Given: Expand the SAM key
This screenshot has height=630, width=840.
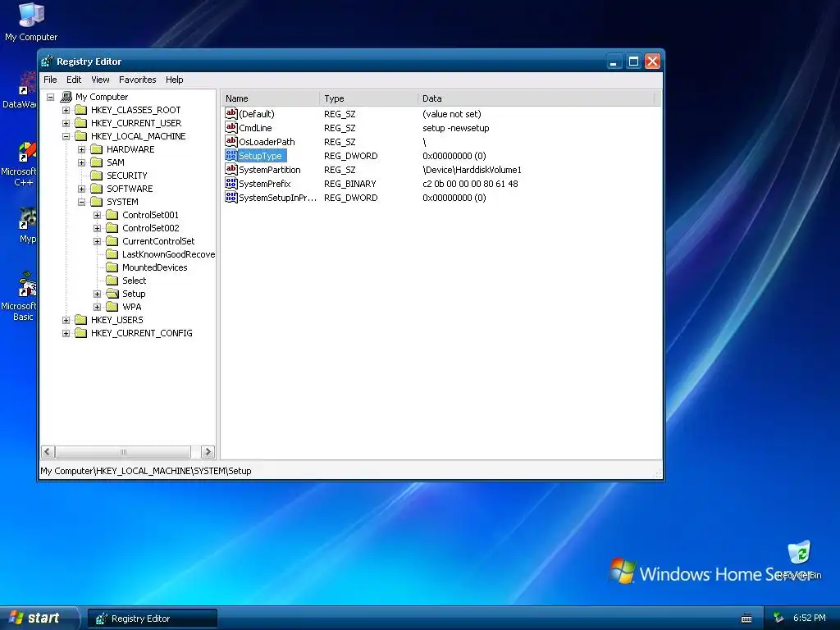Looking at the screenshot, I should coord(81,163).
